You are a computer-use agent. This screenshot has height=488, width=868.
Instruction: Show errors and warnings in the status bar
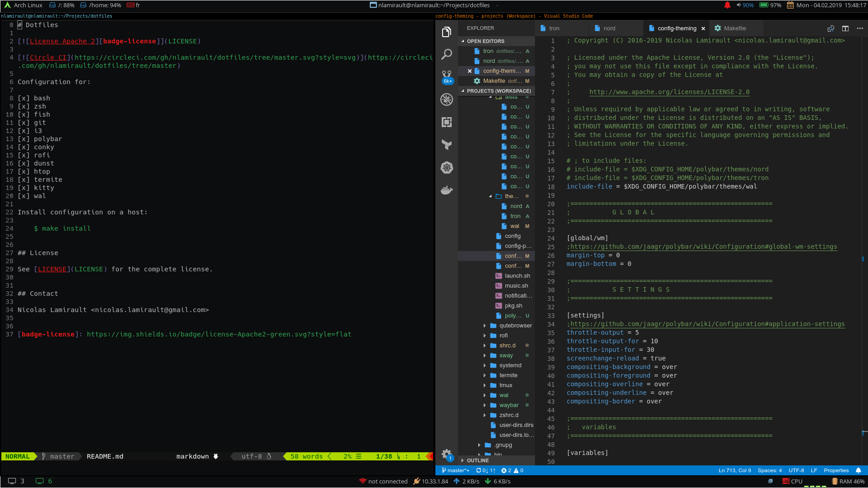pyautogui.click(x=512, y=471)
